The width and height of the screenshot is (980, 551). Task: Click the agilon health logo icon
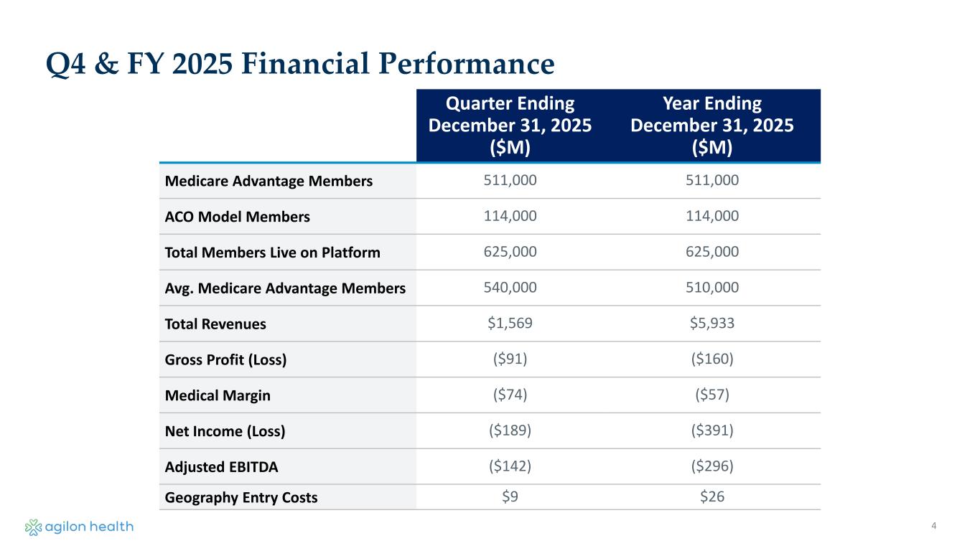[33, 527]
